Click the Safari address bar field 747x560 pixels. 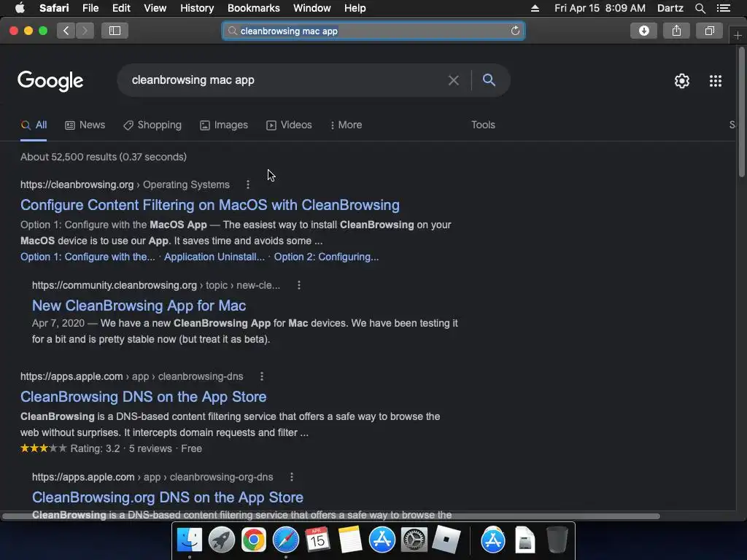(373, 31)
